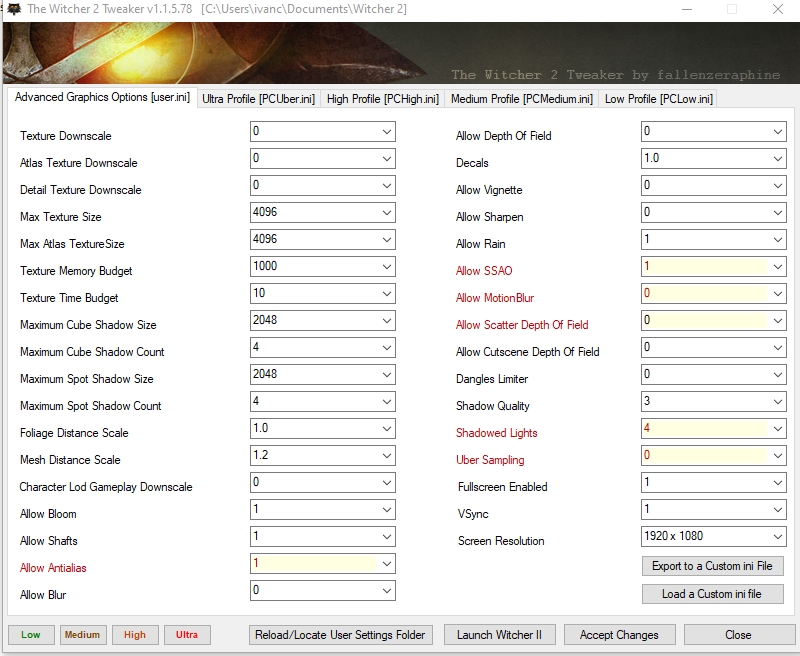
Task: Open Low Profile [PCLow.ini] tab
Action: click(x=658, y=98)
